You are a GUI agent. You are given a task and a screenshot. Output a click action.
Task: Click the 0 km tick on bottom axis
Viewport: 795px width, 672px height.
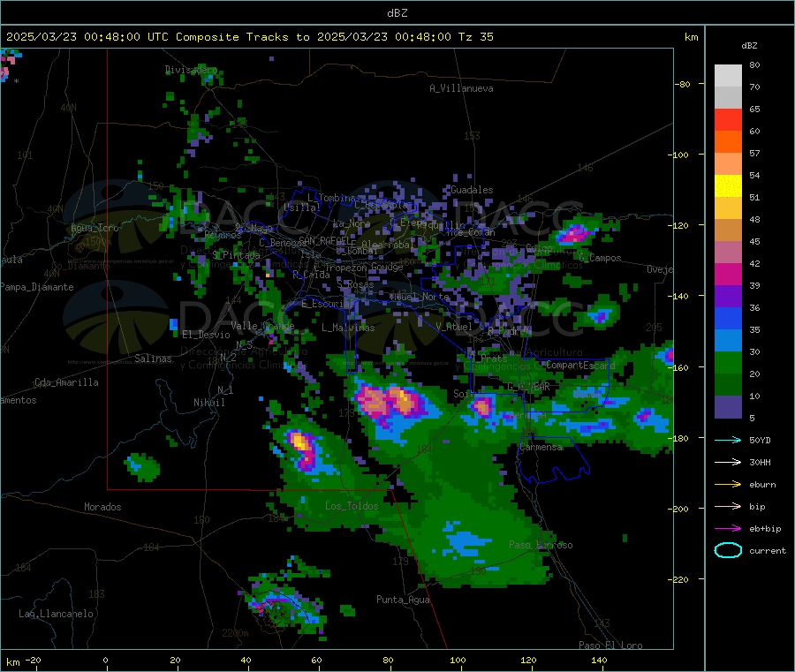point(105,660)
